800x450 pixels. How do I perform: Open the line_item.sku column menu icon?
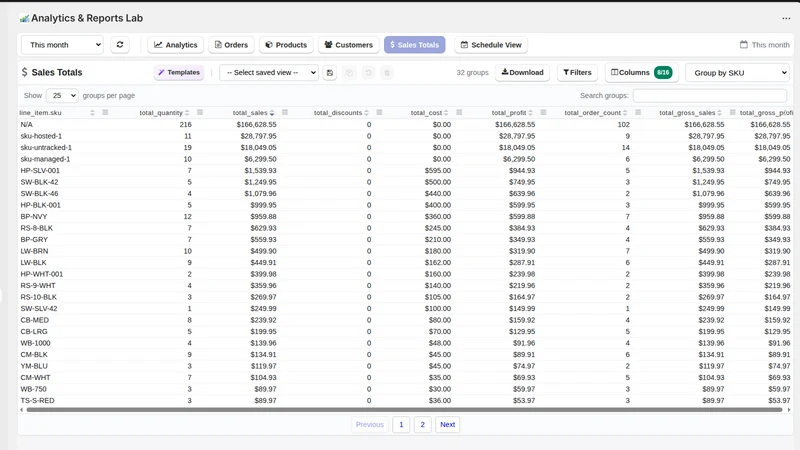click(x=105, y=112)
